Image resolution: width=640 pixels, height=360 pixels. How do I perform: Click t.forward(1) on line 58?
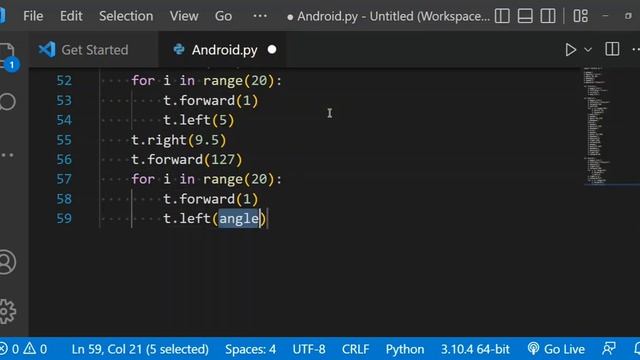[x=211, y=199]
